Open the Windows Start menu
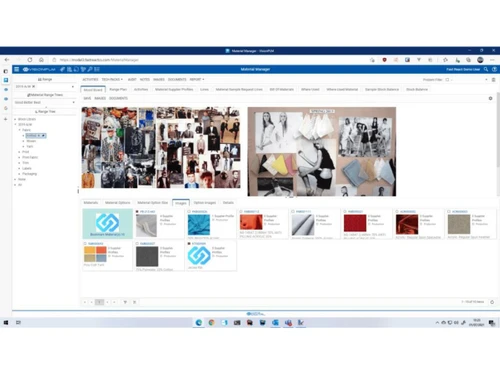The image size is (500, 375). [6, 322]
